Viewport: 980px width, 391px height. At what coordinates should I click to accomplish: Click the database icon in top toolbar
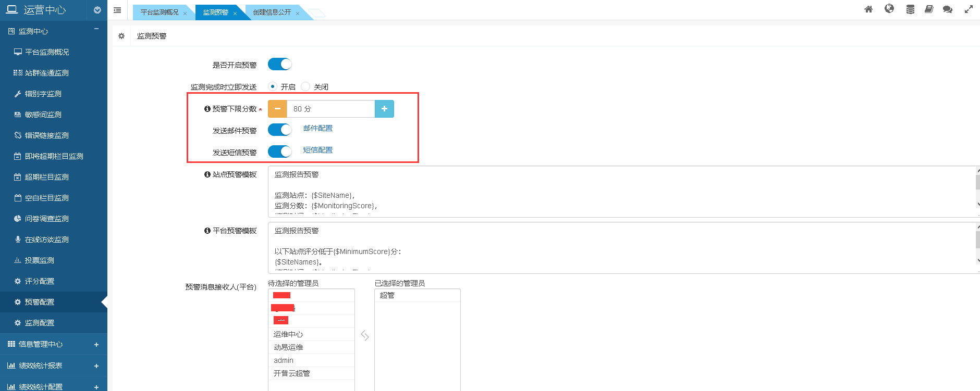tap(910, 9)
